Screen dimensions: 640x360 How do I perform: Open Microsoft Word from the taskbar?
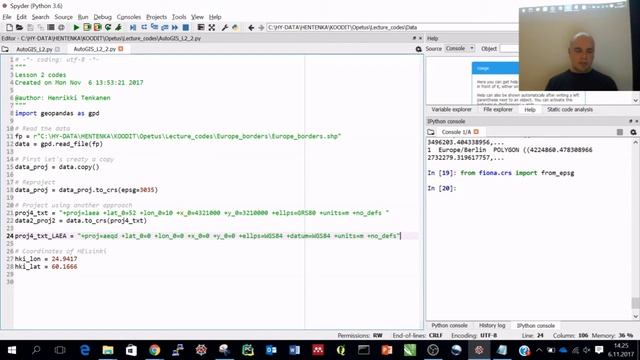(x=294, y=350)
